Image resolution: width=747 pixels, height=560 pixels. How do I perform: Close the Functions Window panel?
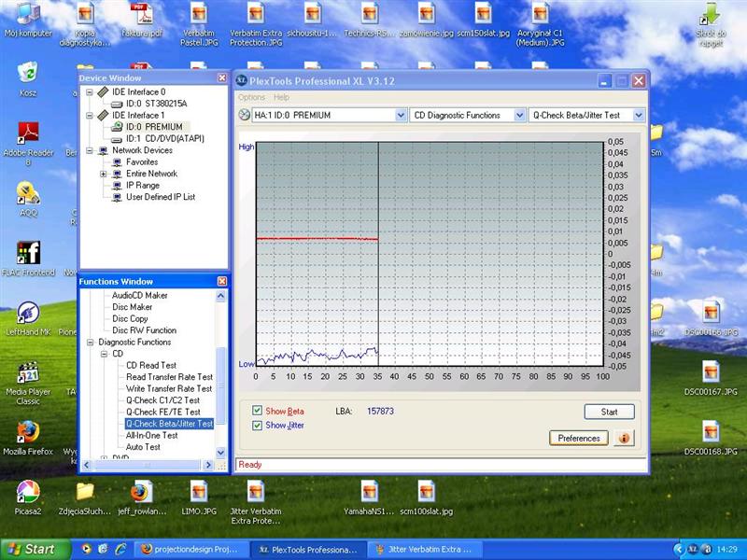222,282
